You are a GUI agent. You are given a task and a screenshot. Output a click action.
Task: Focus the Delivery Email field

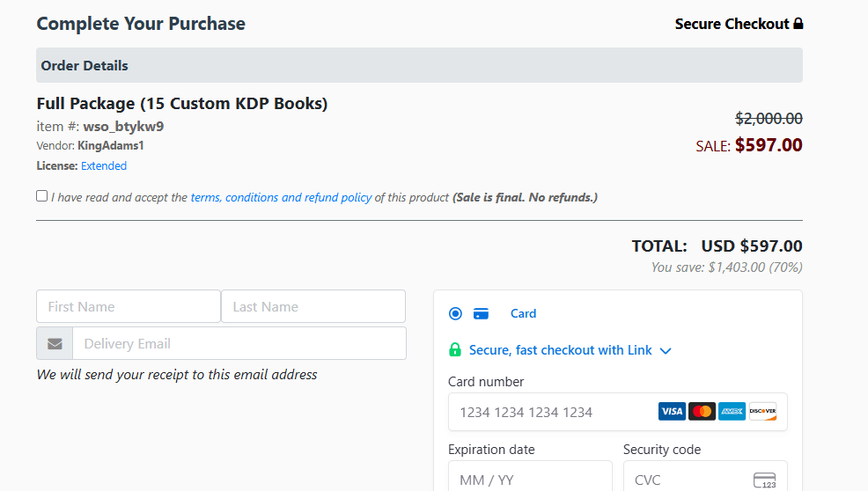(x=239, y=344)
